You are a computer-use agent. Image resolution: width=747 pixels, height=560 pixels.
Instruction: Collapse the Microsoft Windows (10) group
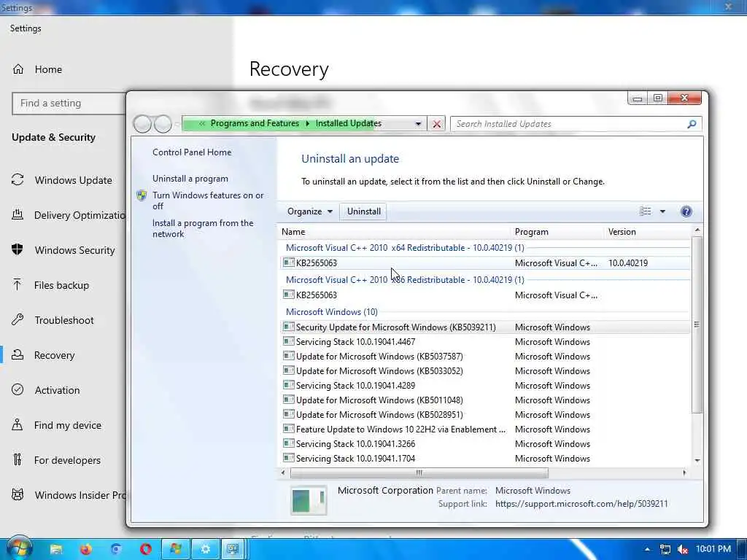332,312
